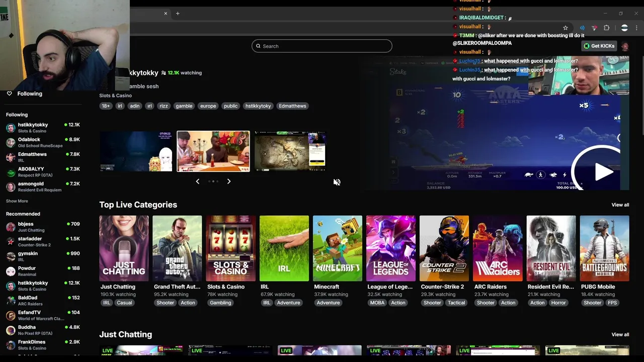This screenshot has height=362, width=644.
Task: Open the Counter-Strike 2 category card
Action: 444,248
